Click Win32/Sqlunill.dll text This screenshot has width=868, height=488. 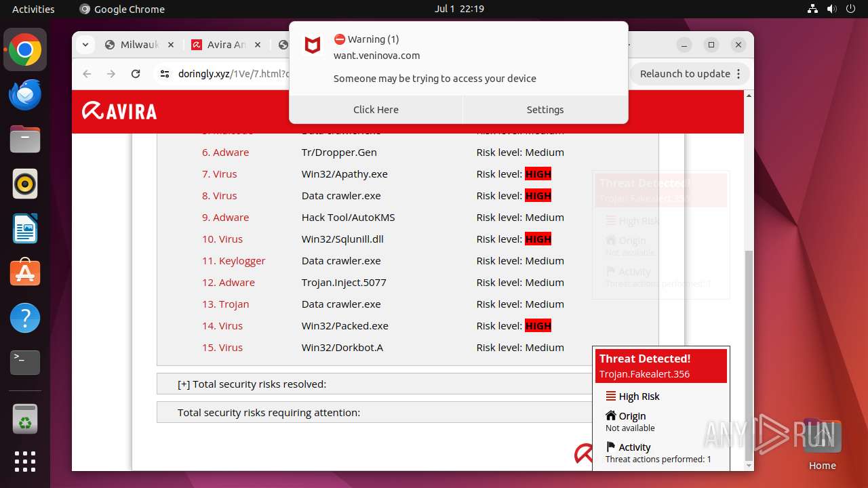pos(342,239)
